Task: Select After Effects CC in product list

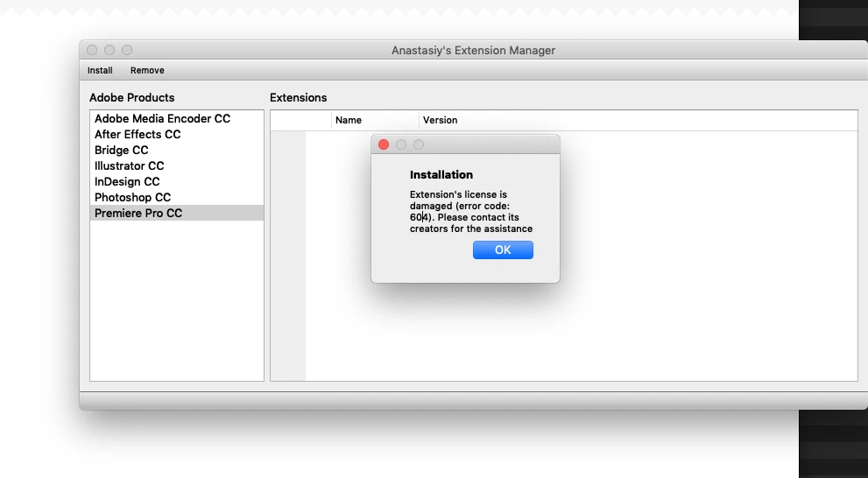Action: [177, 135]
